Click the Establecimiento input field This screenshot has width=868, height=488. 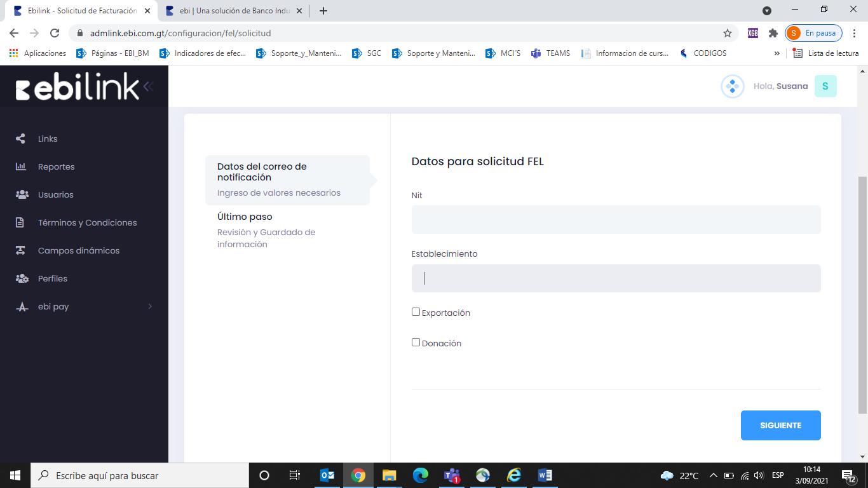tap(616, 278)
